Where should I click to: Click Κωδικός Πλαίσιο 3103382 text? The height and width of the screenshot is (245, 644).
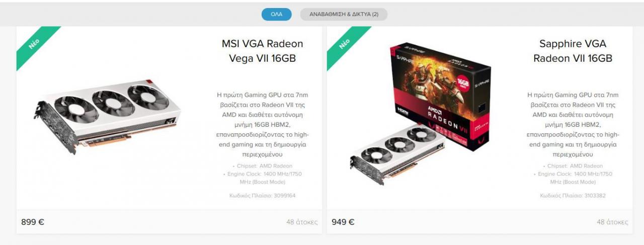[573, 195]
